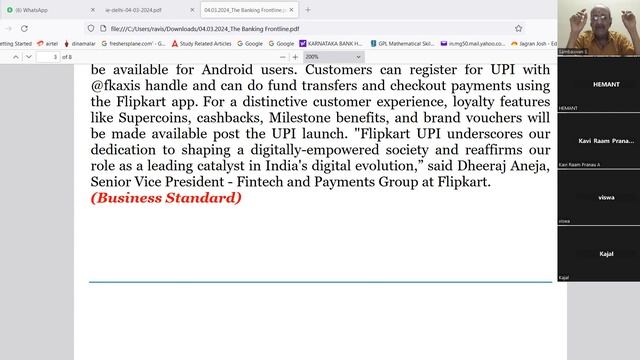Go to previous PDF page
640x360 pixels.
click(x=16, y=57)
